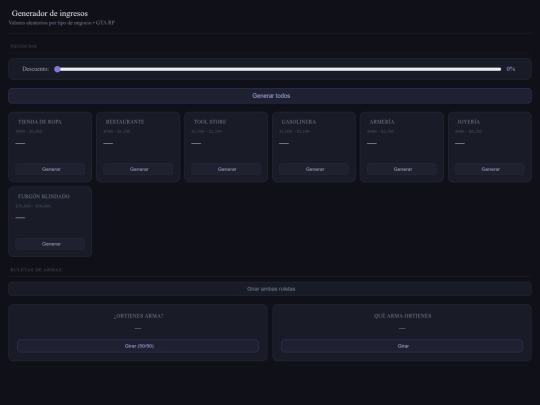Generate income for the Armería card

tap(402, 169)
